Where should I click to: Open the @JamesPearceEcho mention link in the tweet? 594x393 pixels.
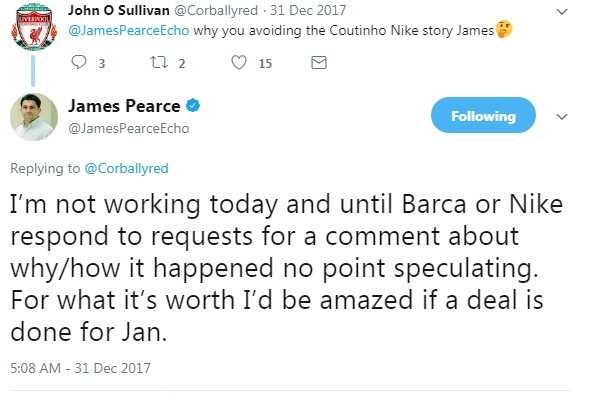[x=129, y=30]
